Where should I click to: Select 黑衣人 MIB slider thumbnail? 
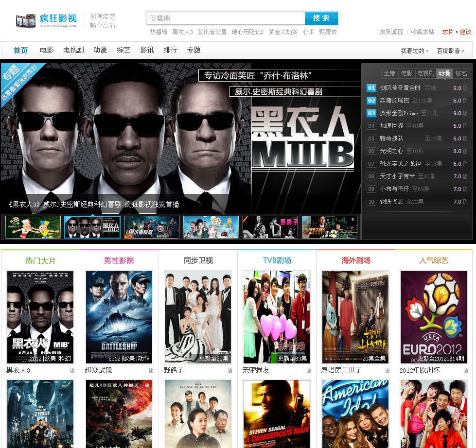(92, 227)
